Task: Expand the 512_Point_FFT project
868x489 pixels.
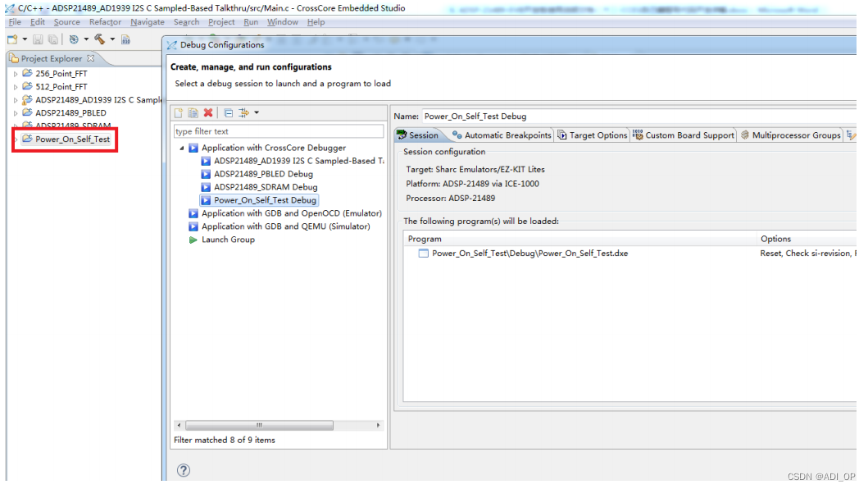Action: click(x=16, y=87)
